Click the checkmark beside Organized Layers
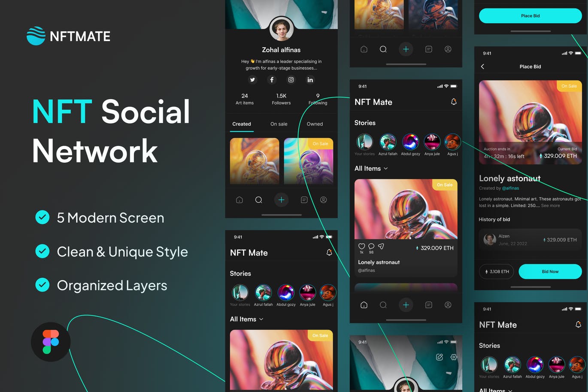The image size is (588, 392). 42,285
